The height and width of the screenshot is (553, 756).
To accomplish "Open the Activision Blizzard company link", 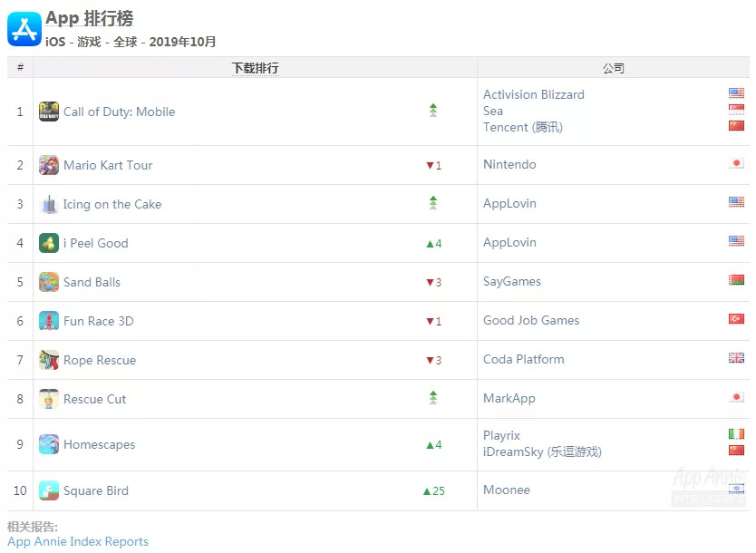I will pos(533,94).
